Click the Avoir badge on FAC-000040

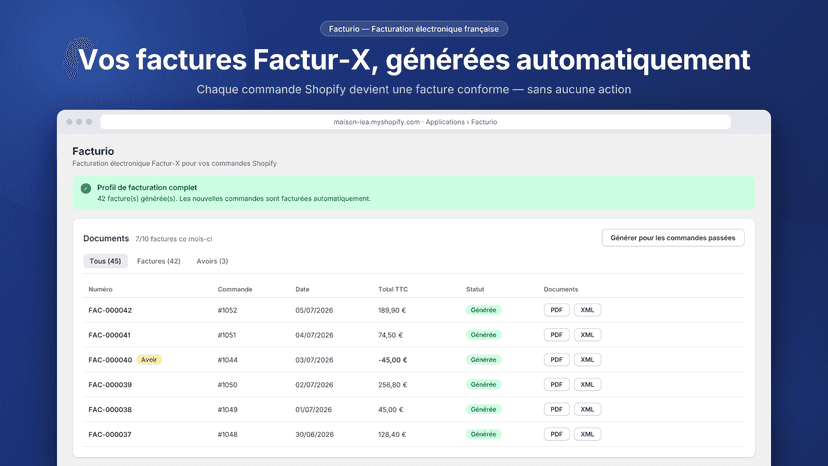click(x=149, y=360)
